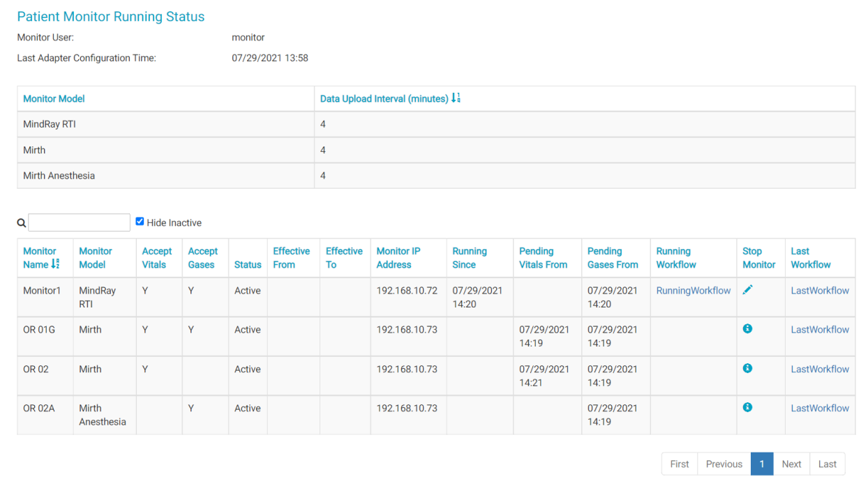Open RunningWorkflow link for Monitor1

coord(693,291)
